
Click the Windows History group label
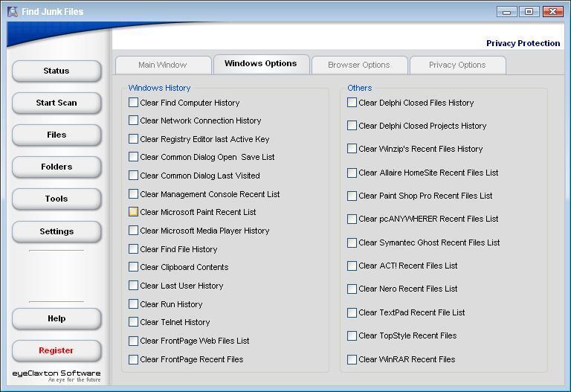pos(159,88)
